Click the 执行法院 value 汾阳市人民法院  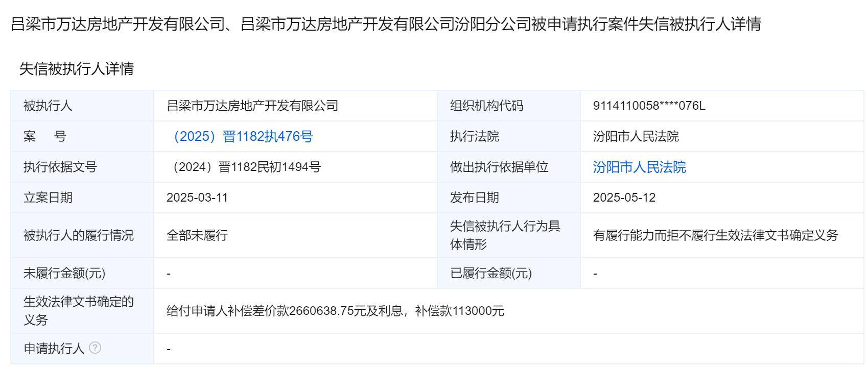click(x=636, y=136)
